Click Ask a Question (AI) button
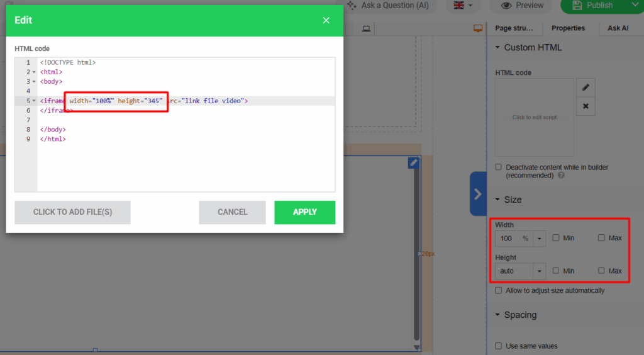This screenshot has width=644, height=355. [x=388, y=5]
